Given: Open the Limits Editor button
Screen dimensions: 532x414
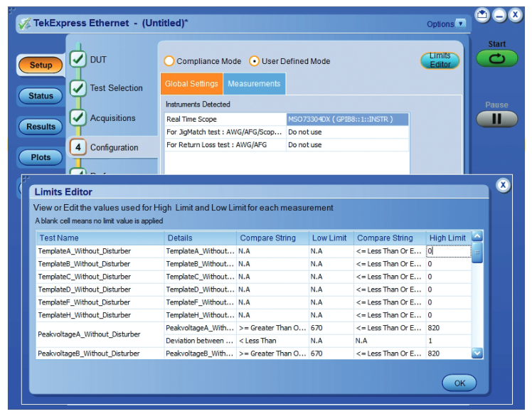Looking at the screenshot, I should pyautogui.click(x=440, y=60).
